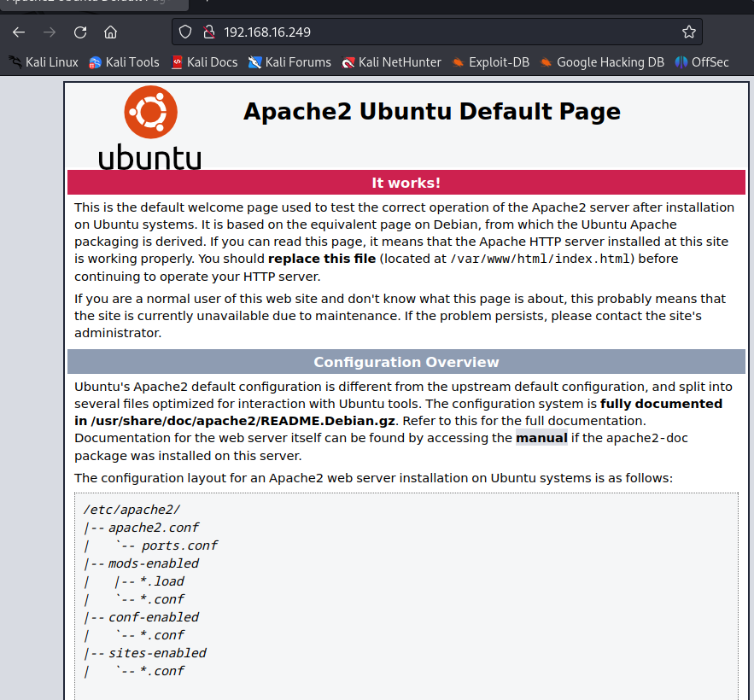Click the insecure connection padlock icon
754x700 pixels.
pyautogui.click(x=208, y=32)
